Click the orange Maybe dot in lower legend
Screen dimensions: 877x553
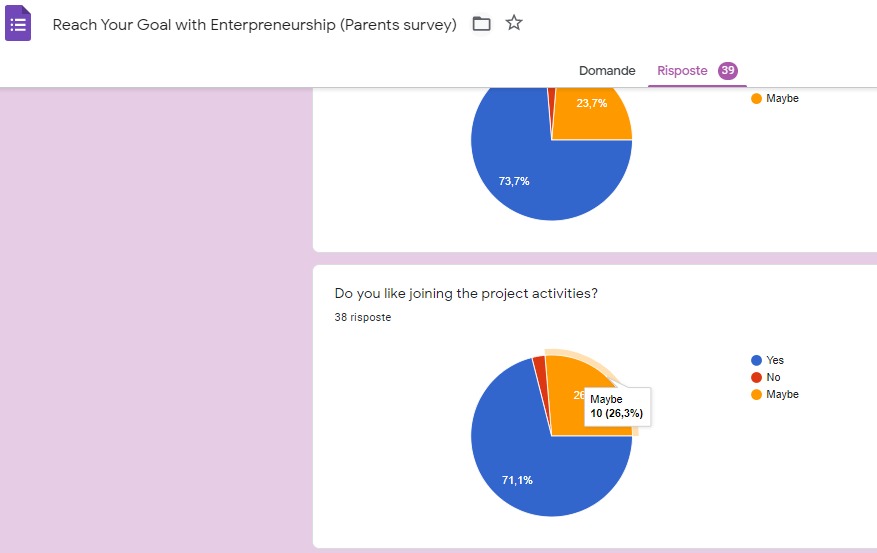(x=756, y=394)
